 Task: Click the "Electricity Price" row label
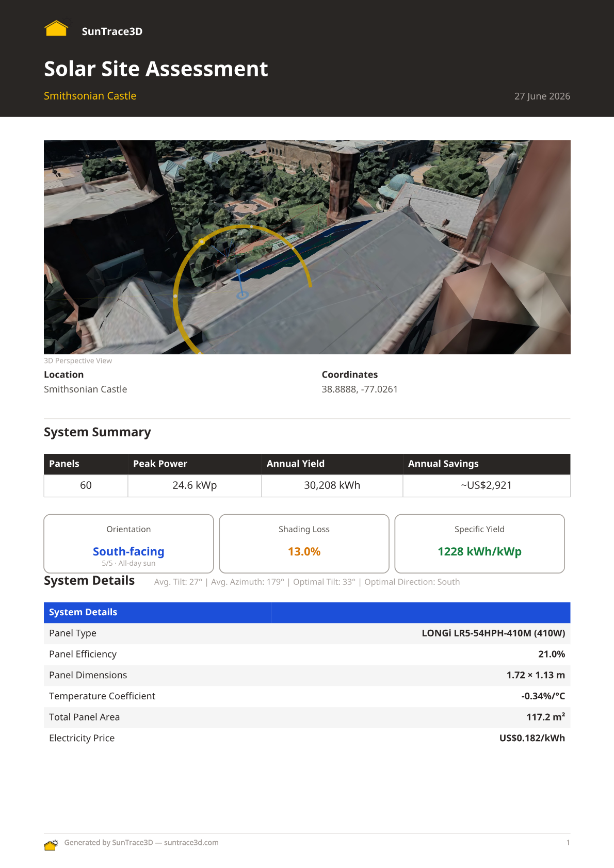point(82,738)
